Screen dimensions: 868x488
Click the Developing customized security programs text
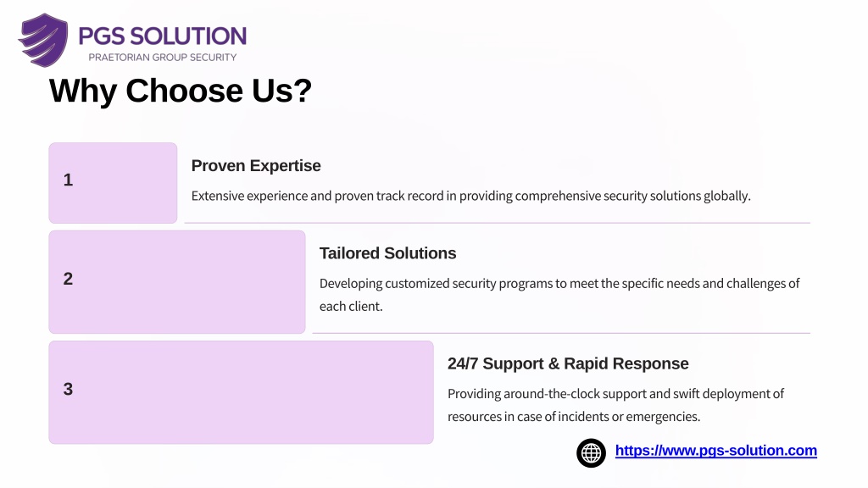click(559, 295)
